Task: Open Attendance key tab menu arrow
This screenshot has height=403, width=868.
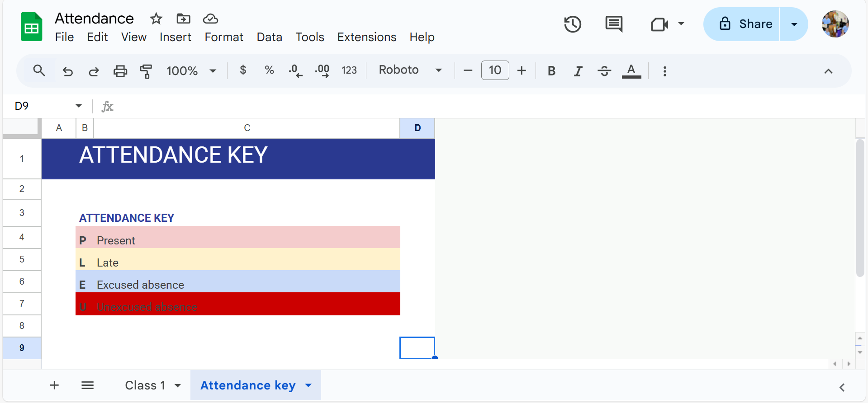Action: click(308, 385)
